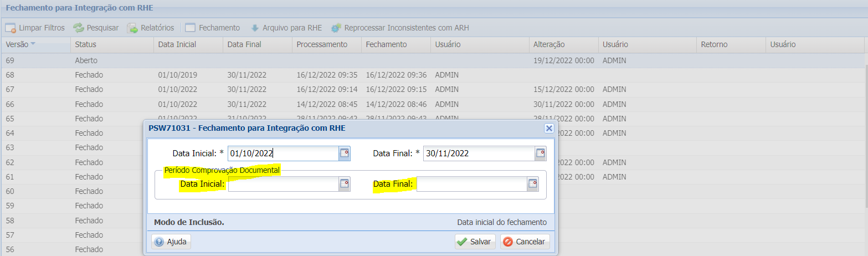Screen dimensions: 868x256
Task: Click Reprocessar Inconsistentes com ARH
Action: click(400, 28)
